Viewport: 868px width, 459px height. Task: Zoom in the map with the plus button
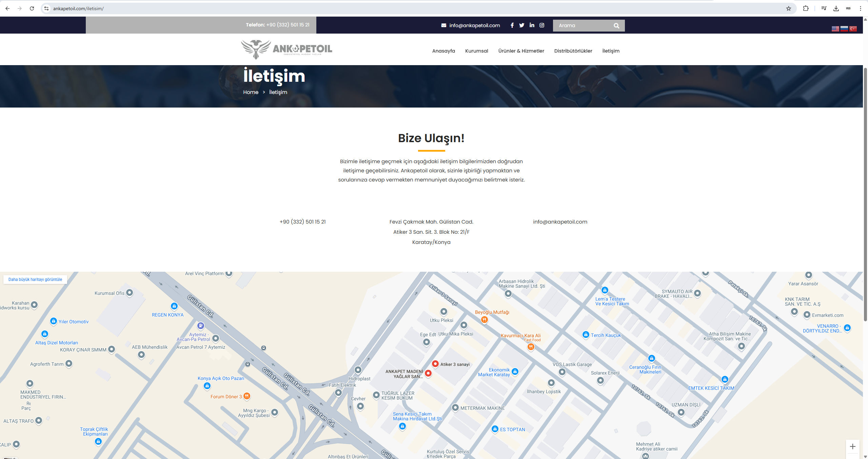(853, 446)
